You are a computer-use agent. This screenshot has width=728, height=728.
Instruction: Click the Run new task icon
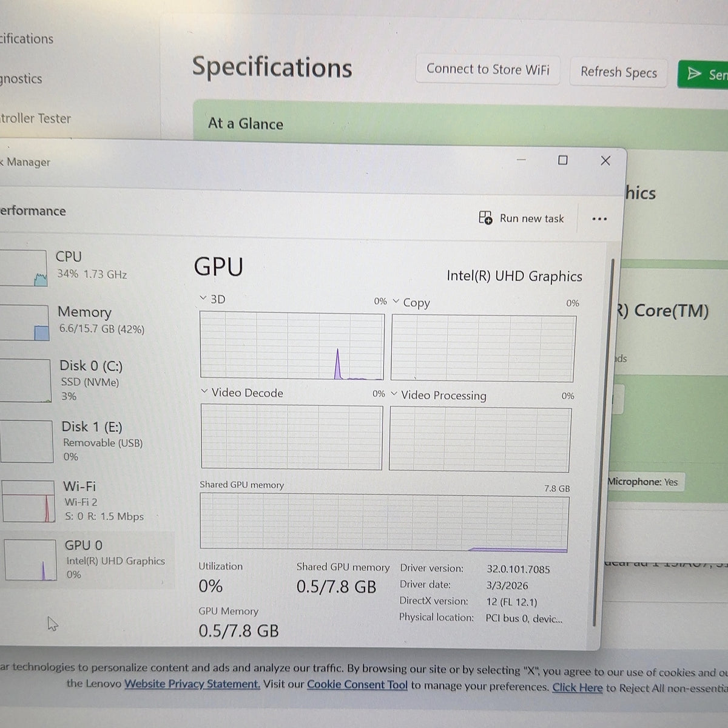pyautogui.click(x=485, y=218)
